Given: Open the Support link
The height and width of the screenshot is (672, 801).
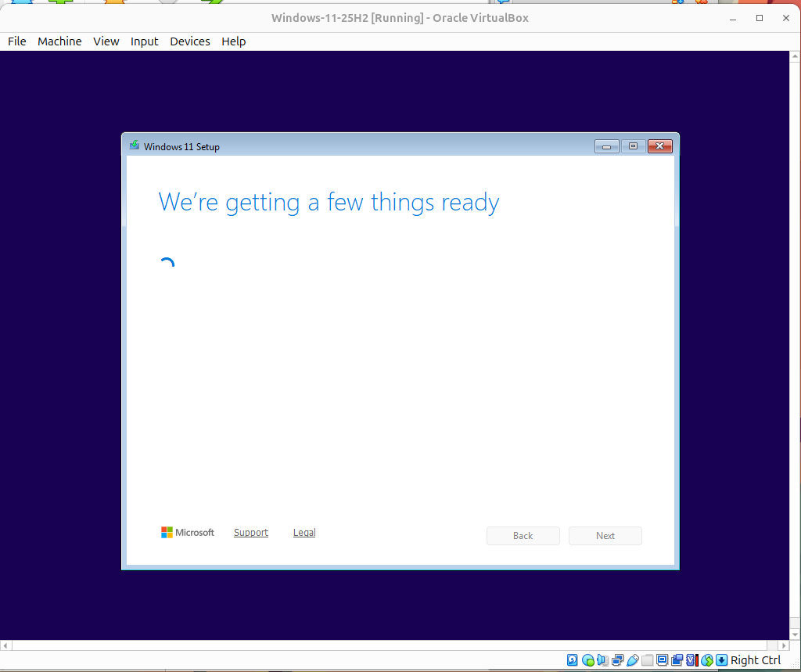Looking at the screenshot, I should coord(251,532).
